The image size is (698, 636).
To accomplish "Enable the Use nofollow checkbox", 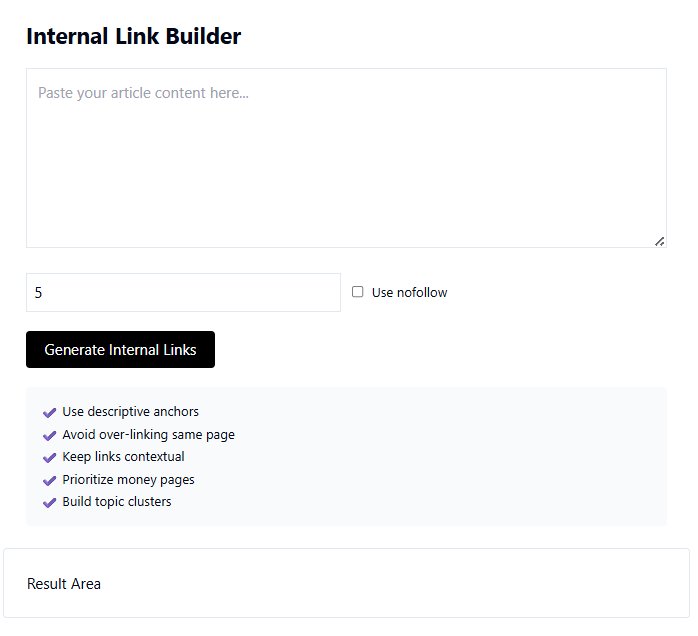I will [x=358, y=292].
